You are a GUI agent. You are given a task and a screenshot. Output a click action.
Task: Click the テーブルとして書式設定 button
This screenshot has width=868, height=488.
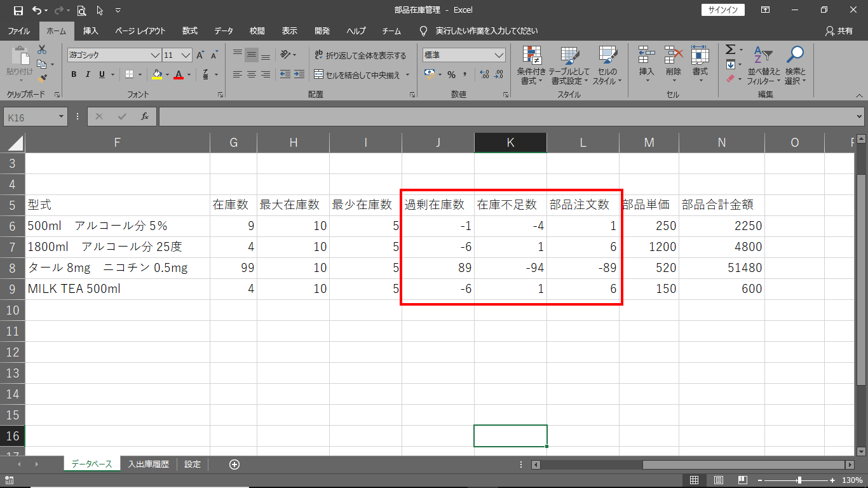tap(569, 65)
